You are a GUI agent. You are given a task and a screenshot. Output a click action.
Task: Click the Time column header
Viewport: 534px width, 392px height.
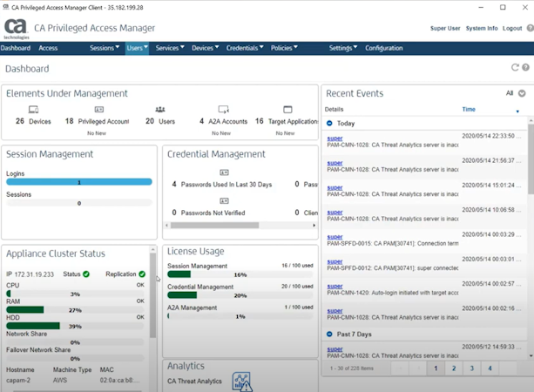[x=469, y=109]
